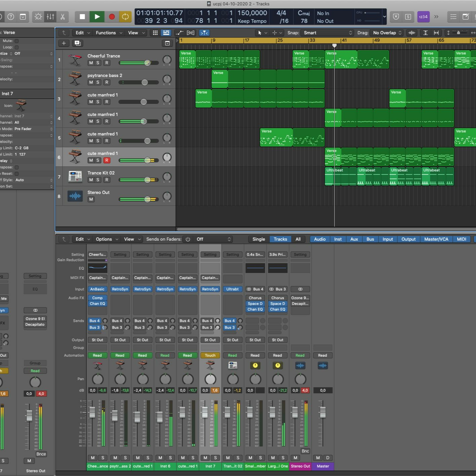Click the red Record button
476x476 pixels.
pyautogui.click(x=112, y=17)
